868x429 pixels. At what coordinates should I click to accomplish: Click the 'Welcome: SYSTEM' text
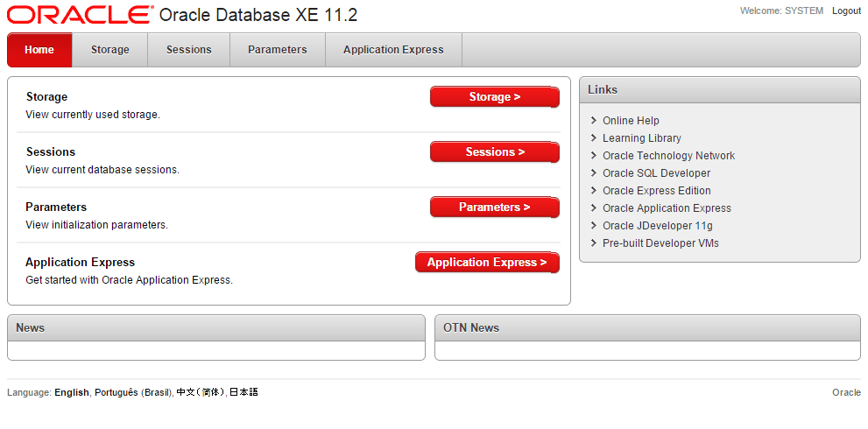(x=781, y=11)
